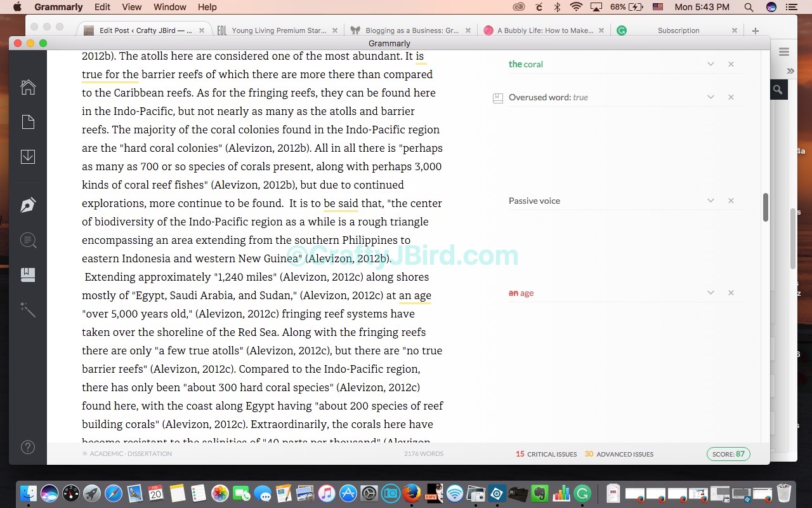Open the help question mark icon
This screenshot has width=812, height=508.
(28, 447)
